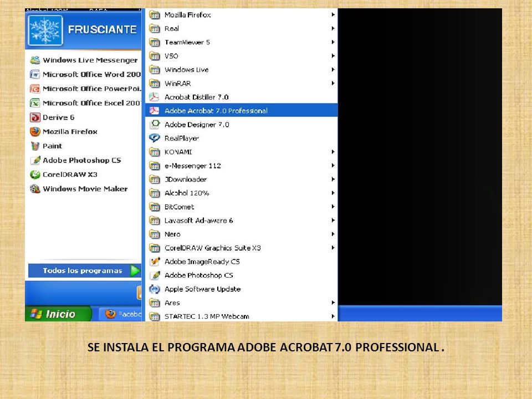The height and width of the screenshot is (399, 532).
Task: Click the Inicio start button
Action: [x=58, y=314]
